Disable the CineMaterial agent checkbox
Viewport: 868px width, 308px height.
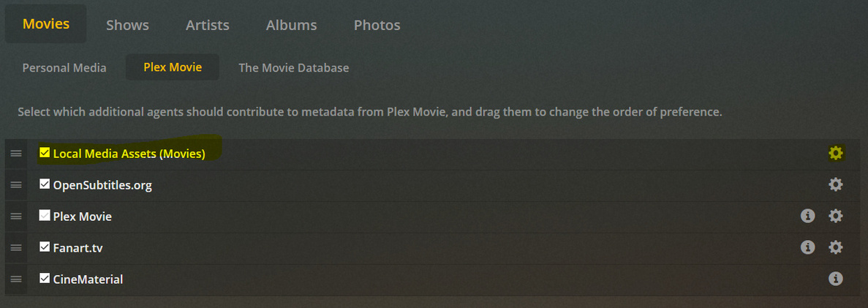pos(45,279)
